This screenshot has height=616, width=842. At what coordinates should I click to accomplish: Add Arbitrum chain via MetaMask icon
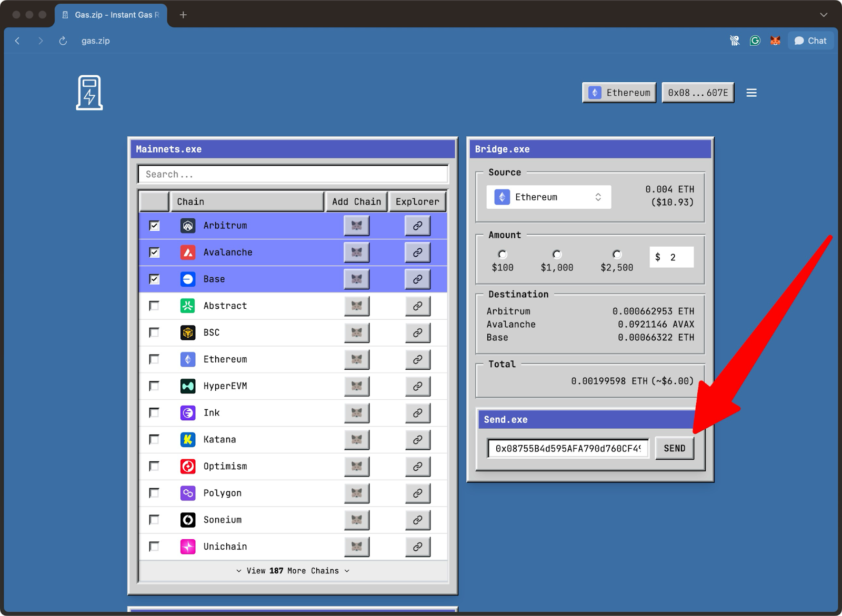tap(357, 226)
